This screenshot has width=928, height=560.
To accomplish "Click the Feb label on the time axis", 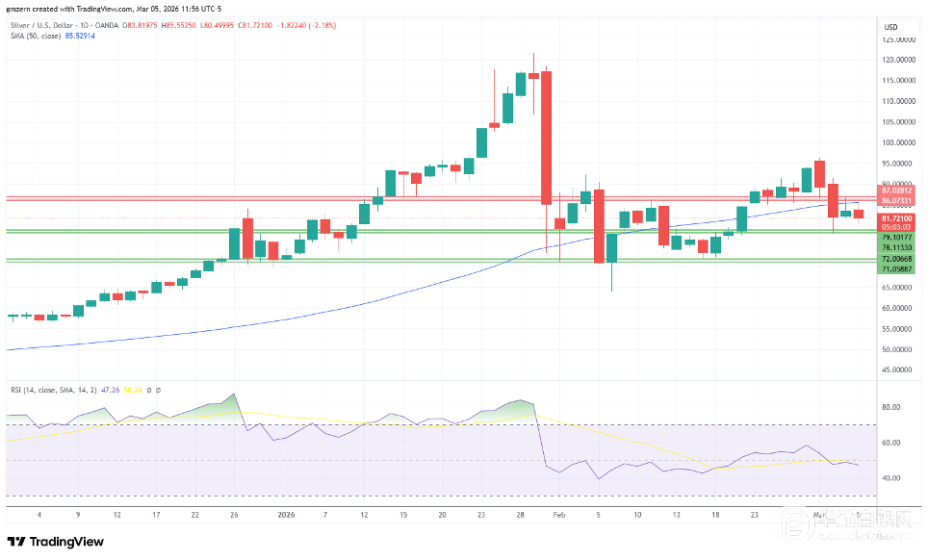I will point(559,515).
